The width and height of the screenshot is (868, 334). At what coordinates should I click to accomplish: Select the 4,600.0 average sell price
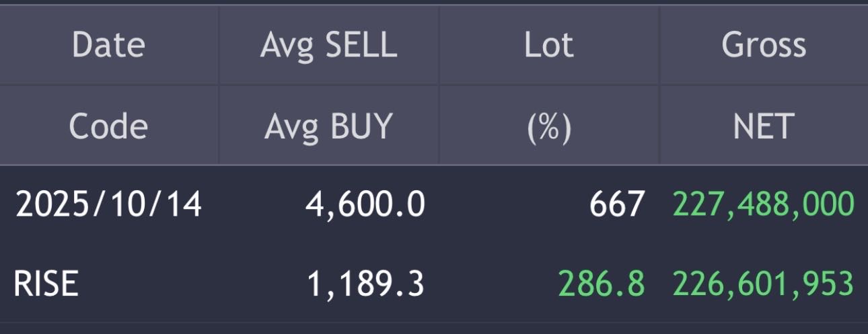pos(365,204)
